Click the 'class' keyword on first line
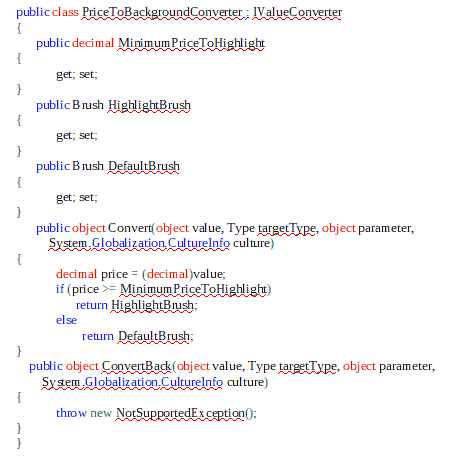The width and height of the screenshot is (455, 459). (65, 12)
